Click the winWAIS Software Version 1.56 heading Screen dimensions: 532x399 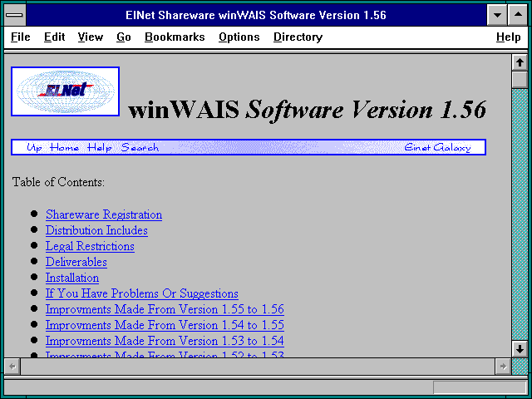[308, 110]
